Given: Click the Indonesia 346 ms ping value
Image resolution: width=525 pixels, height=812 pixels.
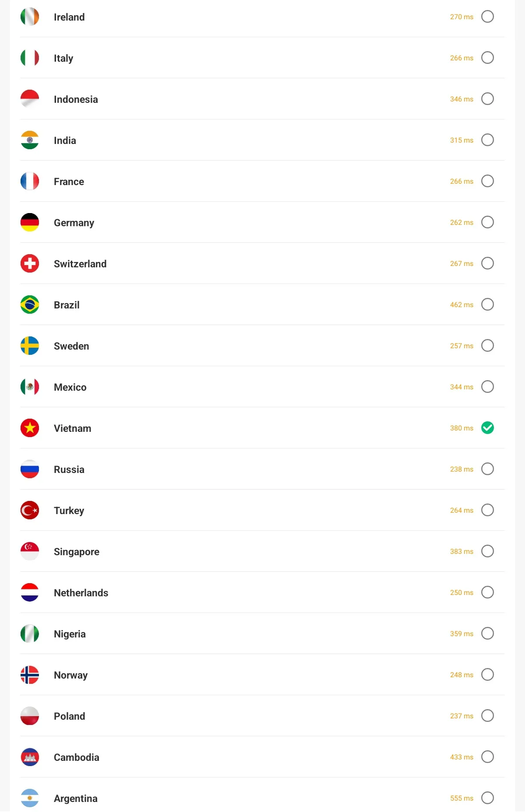Looking at the screenshot, I should click(462, 99).
